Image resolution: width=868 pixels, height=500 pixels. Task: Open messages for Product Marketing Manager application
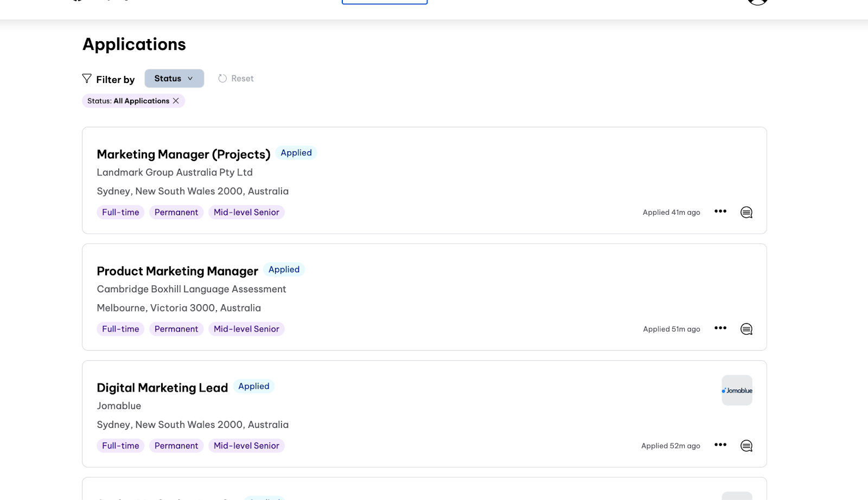[746, 329]
